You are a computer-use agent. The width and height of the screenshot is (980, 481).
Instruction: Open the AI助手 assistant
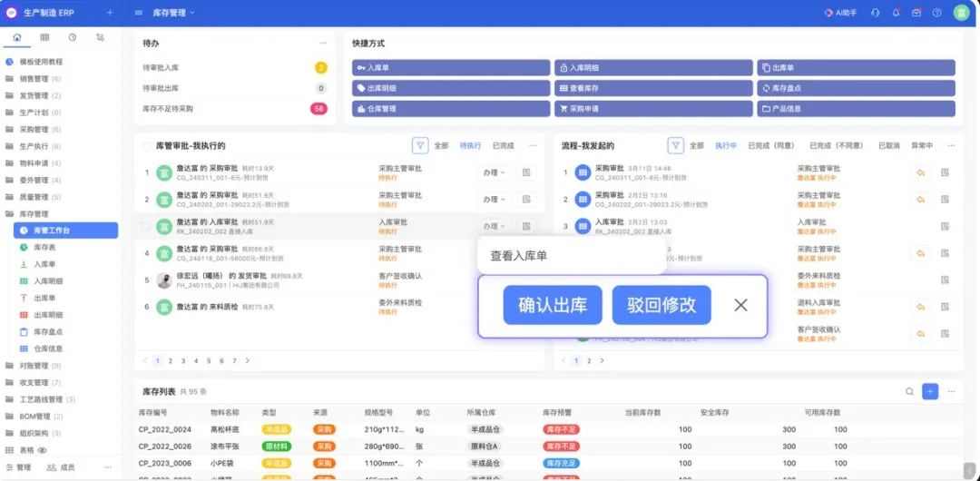[x=840, y=13]
